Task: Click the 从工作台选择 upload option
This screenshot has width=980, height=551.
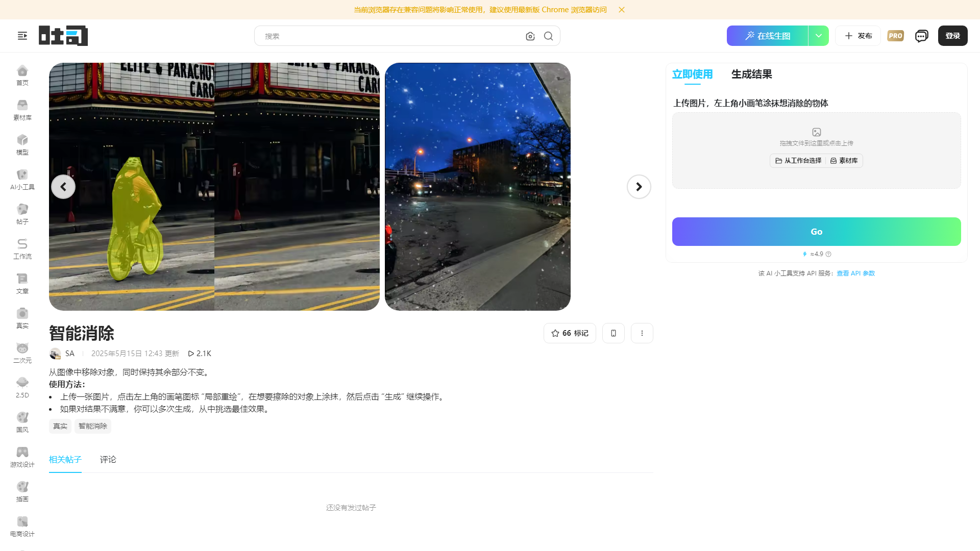Action: (797, 160)
